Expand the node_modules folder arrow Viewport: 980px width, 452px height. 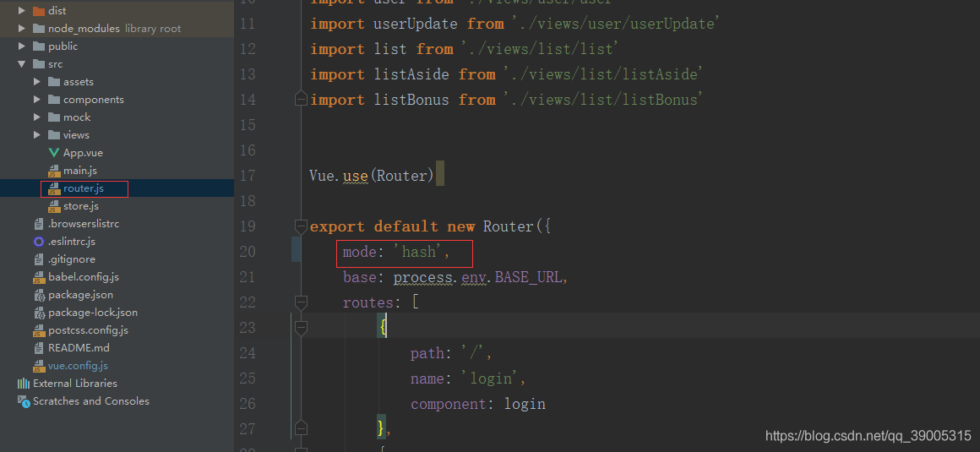pos(22,28)
